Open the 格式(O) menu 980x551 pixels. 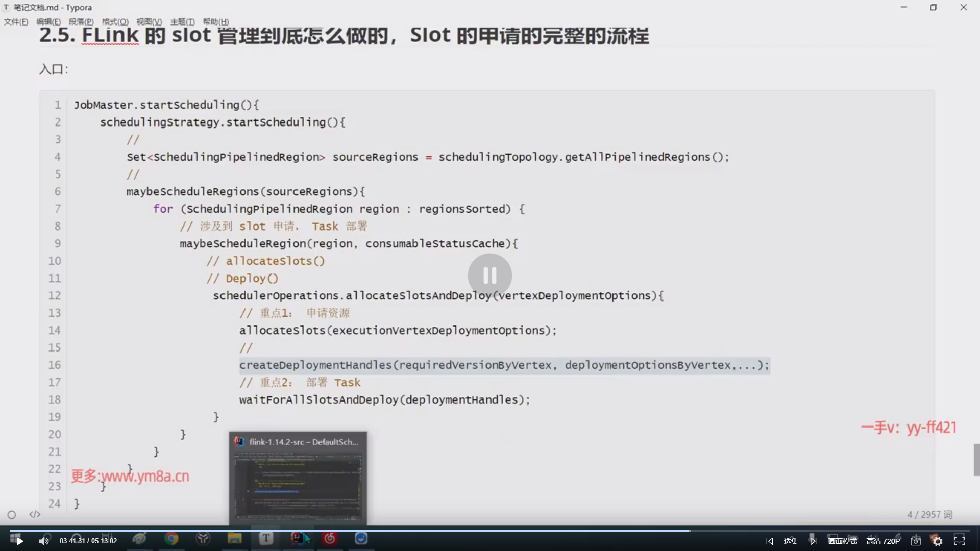(115, 22)
